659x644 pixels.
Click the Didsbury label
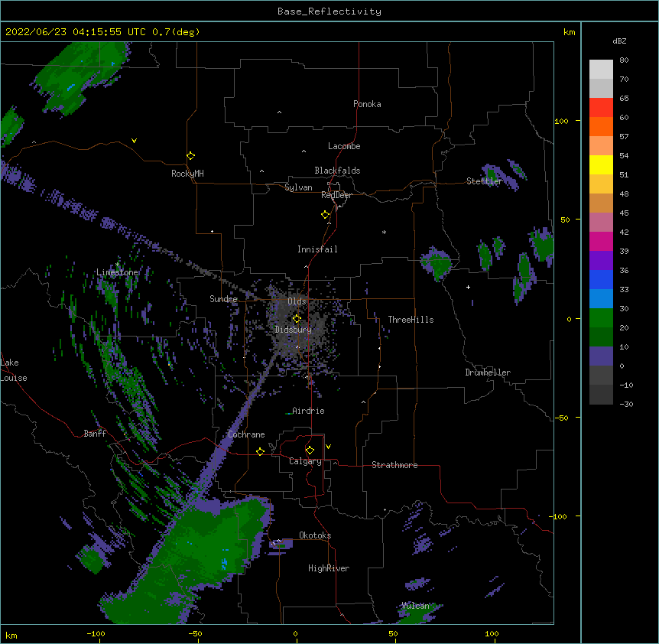(293, 330)
